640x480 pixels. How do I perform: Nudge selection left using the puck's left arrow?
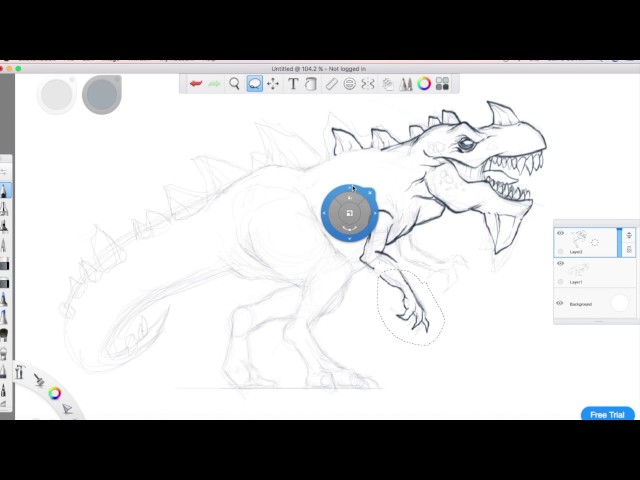coord(324,213)
